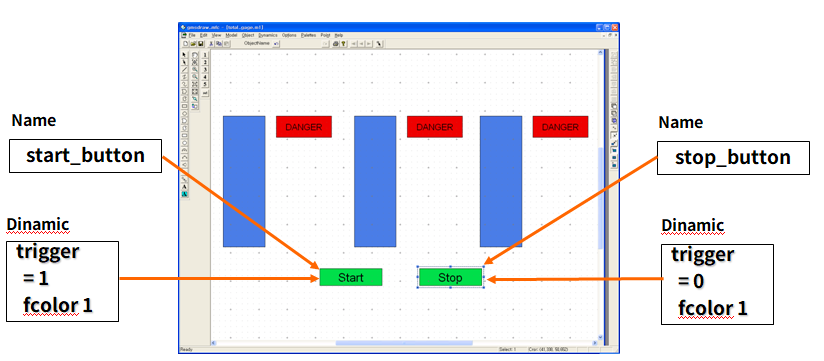Select the straight Line drawing tool
The height and width of the screenshot is (361, 824).
pyautogui.click(x=184, y=69)
